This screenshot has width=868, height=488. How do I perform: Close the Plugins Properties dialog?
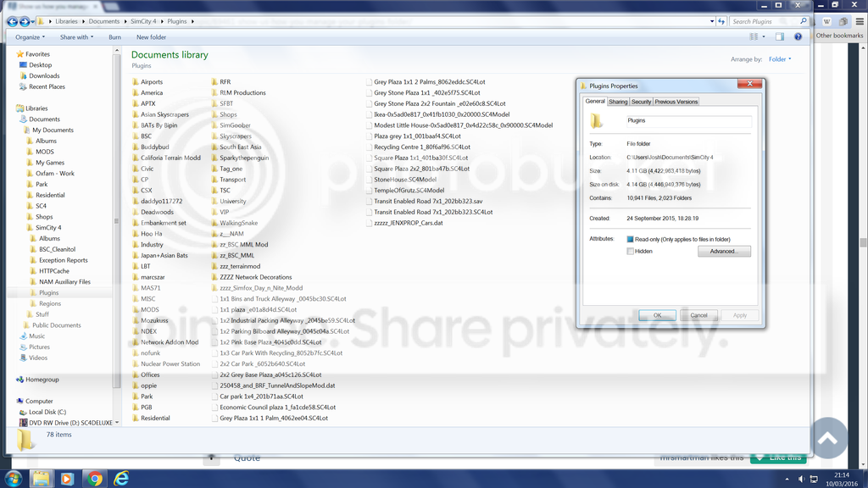tap(749, 84)
